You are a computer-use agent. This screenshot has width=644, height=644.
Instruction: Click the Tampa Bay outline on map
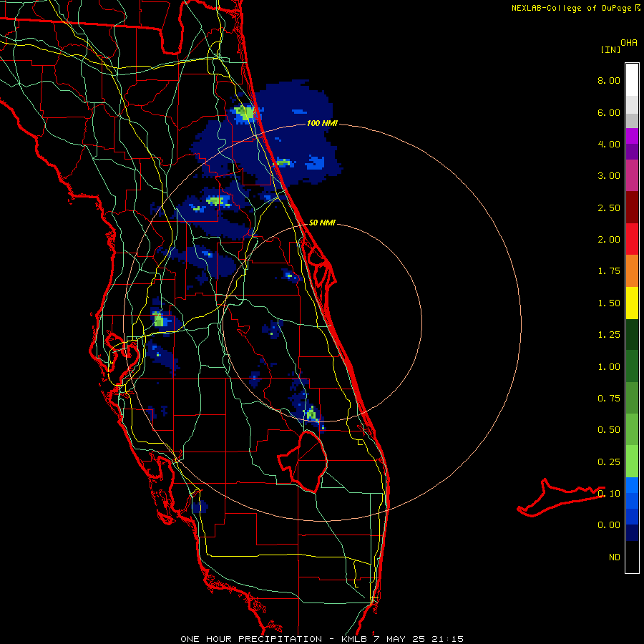tap(123, 359)
